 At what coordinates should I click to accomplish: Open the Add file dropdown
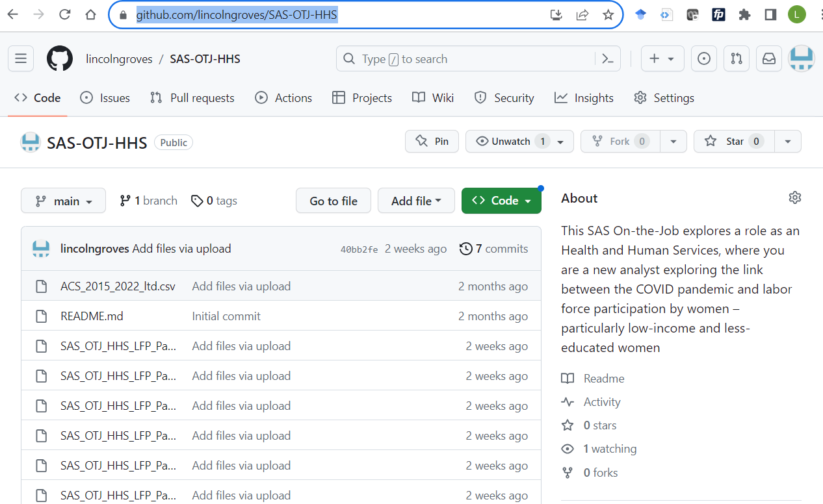(x=416, y=201)
